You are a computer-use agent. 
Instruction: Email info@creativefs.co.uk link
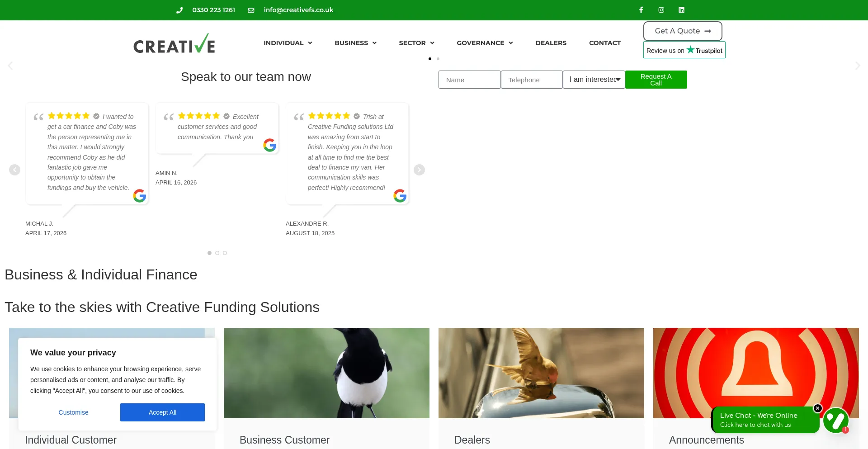coord(298,10)
